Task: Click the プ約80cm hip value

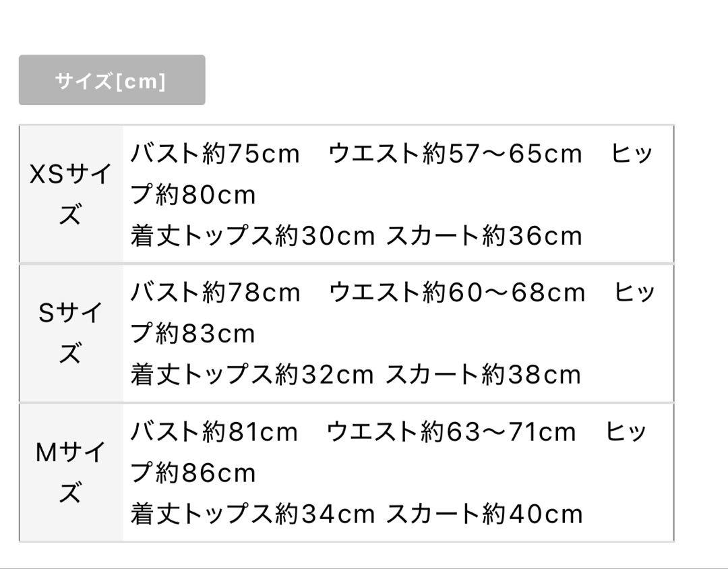Action: click(x=193, y=195)
